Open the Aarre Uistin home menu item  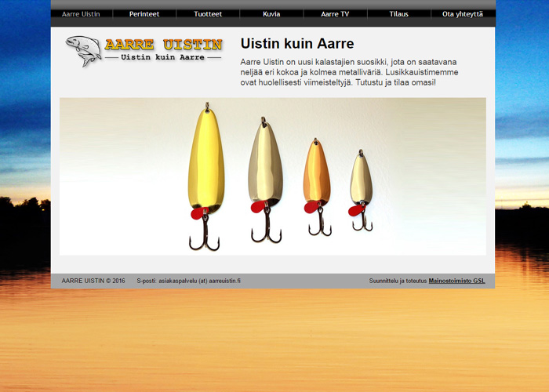[81, 14]
